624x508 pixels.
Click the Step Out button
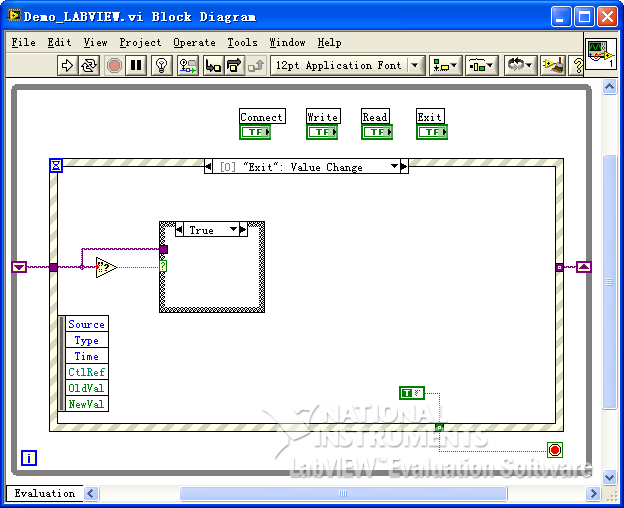click(x=256, y=66)
